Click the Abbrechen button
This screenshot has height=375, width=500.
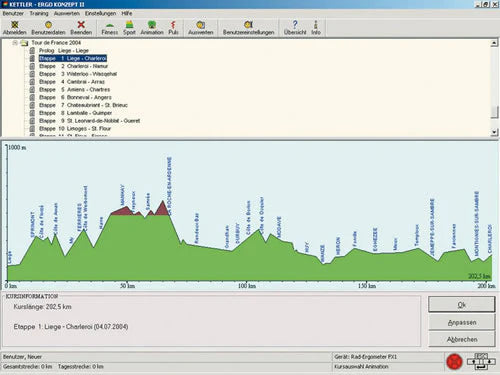point(461,339)
